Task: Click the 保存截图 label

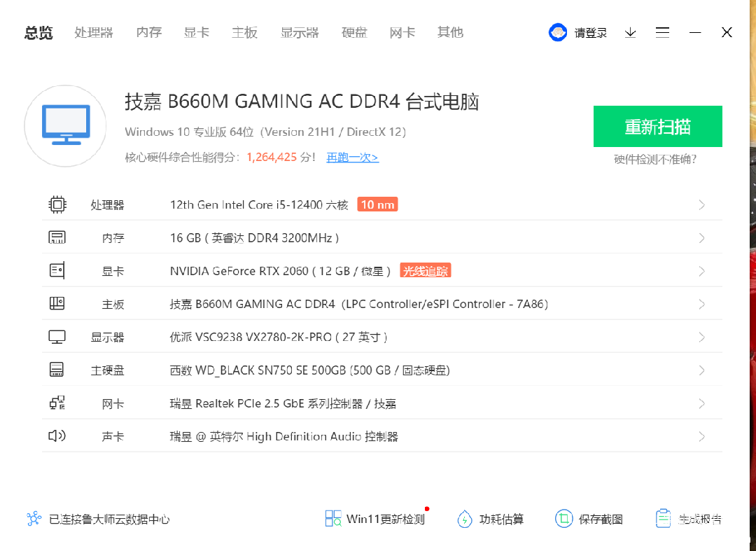Action: point(601,519)
